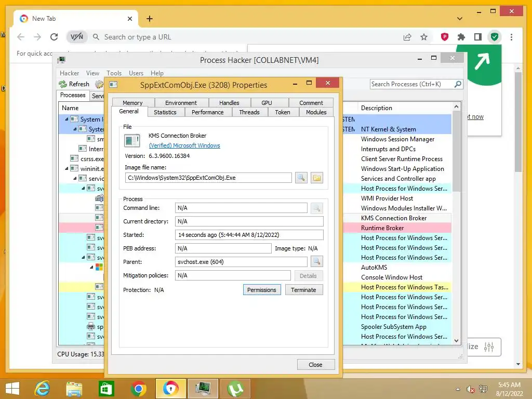Show hidden tray icons arrow
This screenshot has width=532, height=399.
point(458,389)
